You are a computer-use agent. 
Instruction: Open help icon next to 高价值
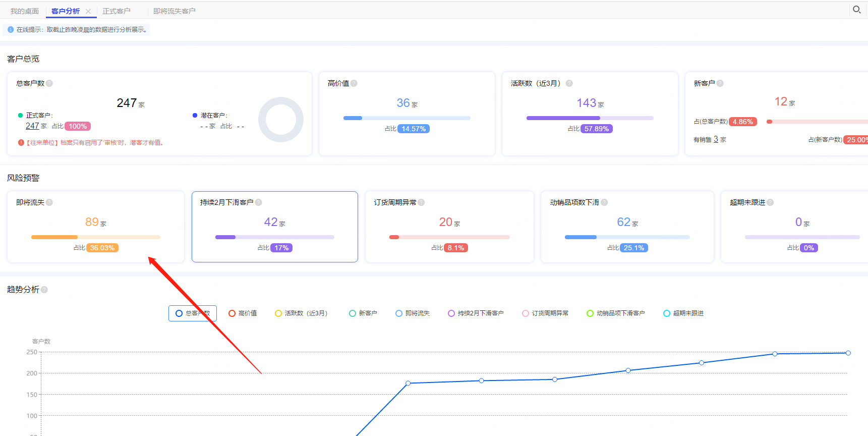(354, 83)
